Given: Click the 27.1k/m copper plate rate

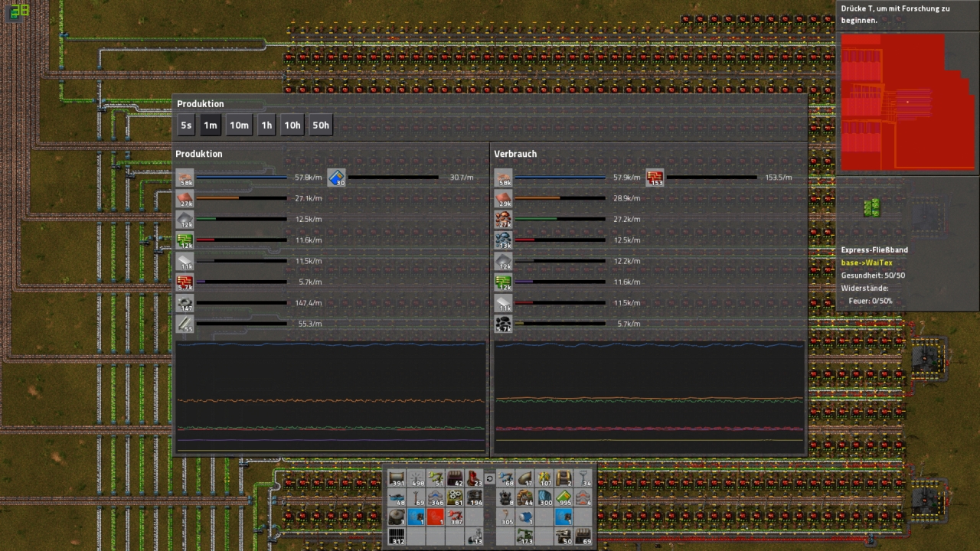Looking at the screenshot, I should click(309, 198).
